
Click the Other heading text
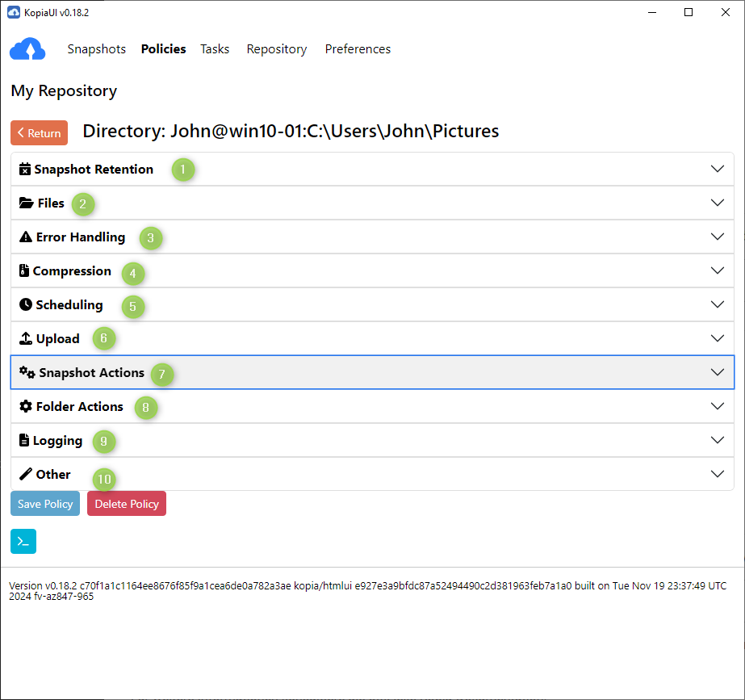tap(53, 474)
